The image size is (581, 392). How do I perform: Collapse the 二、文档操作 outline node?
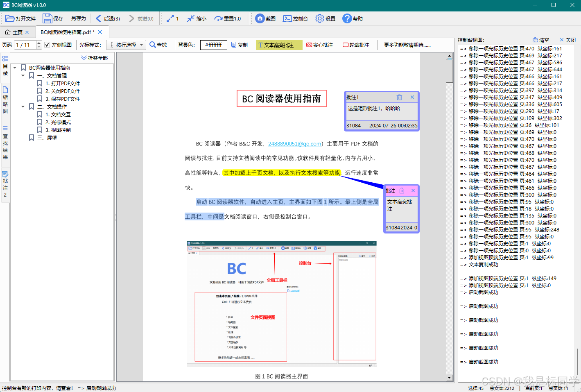click(23, 106)
